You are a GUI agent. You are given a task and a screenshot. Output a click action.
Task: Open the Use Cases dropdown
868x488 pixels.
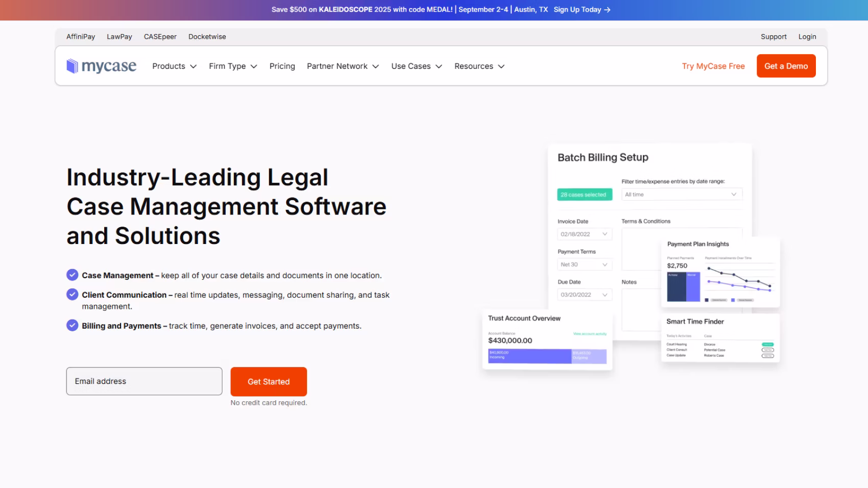417,66
